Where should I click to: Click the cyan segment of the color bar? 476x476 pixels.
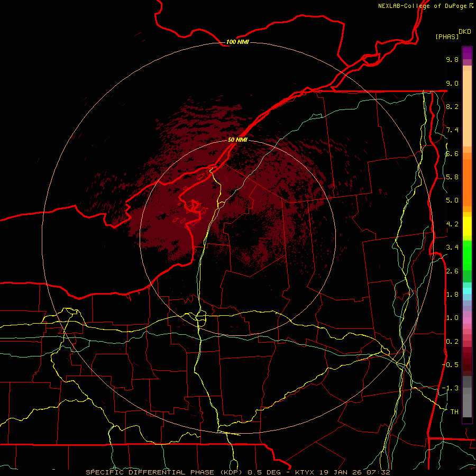467,291
